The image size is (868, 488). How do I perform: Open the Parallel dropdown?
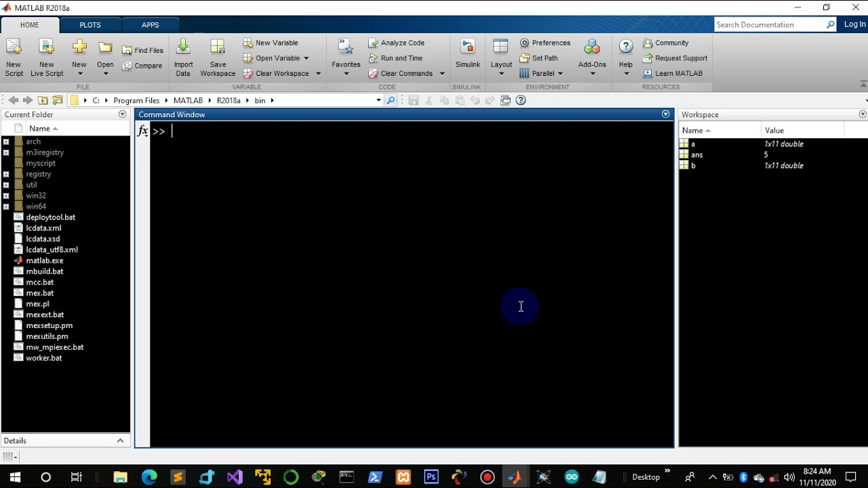560,73
